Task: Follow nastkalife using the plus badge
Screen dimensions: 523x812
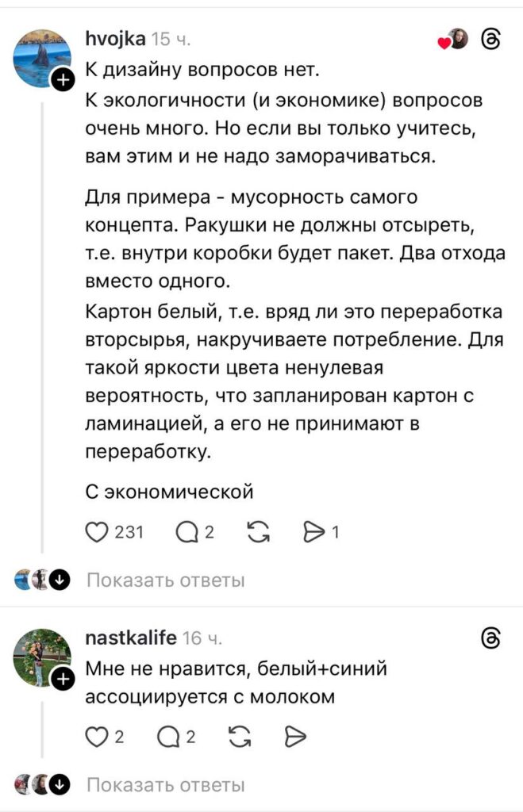Action: point(63,678)
